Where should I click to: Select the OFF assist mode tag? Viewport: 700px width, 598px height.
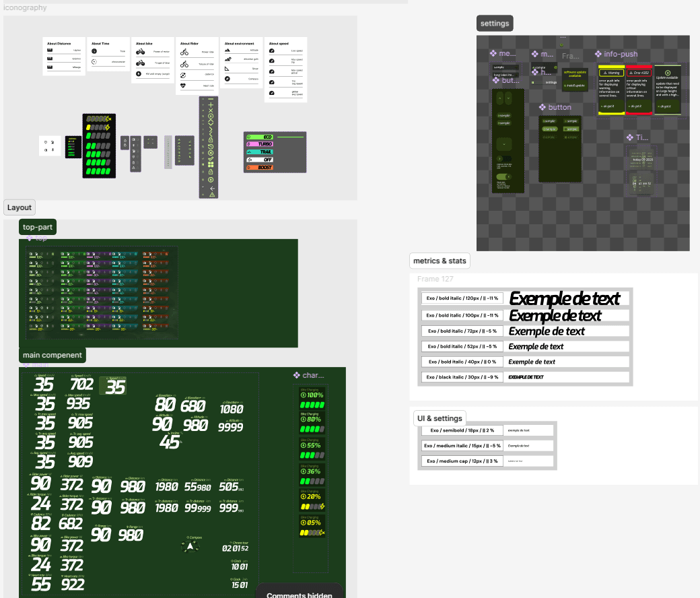pos(260,160)
